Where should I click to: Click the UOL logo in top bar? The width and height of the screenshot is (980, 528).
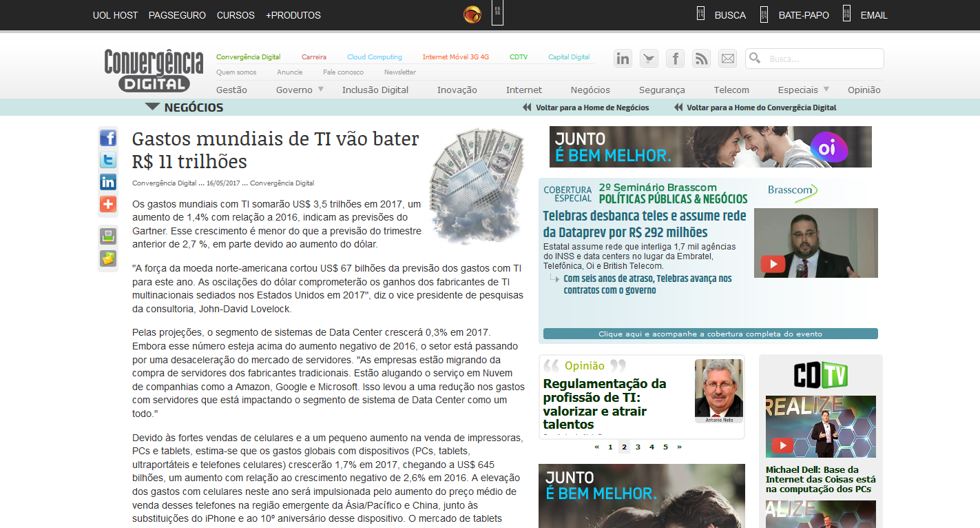pyautogui.click(x=472, y=14)
